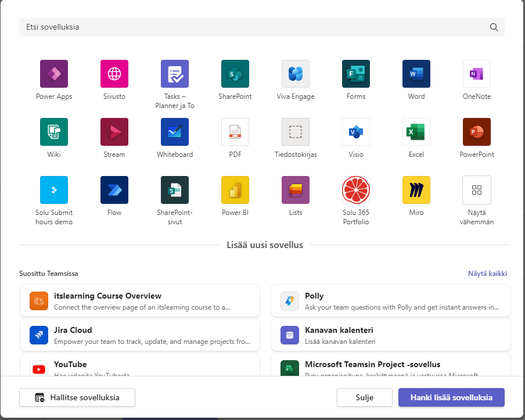Pick the Lists app icon
The height and width of the screenshot is (420, 525).
[296, 191]
